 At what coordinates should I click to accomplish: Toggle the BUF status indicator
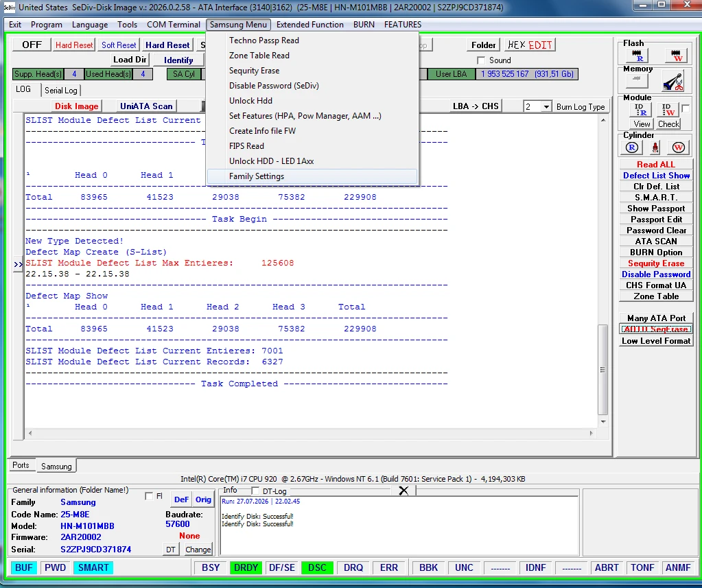pos(24,567)
